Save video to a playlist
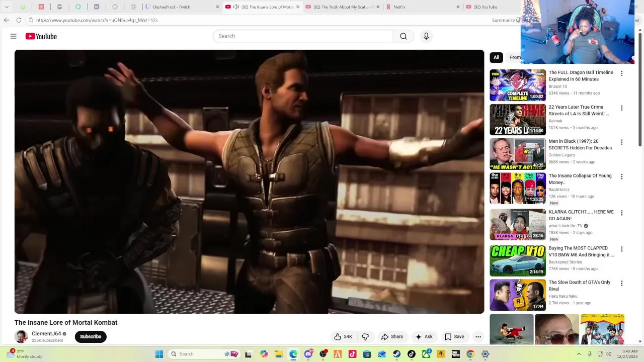The image size is (644, 362). click(454, 337)
